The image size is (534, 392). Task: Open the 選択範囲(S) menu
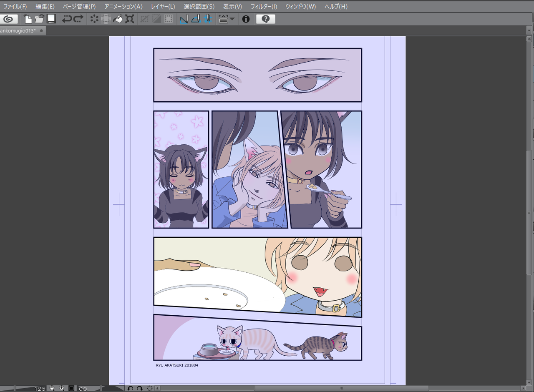[199, 7]
